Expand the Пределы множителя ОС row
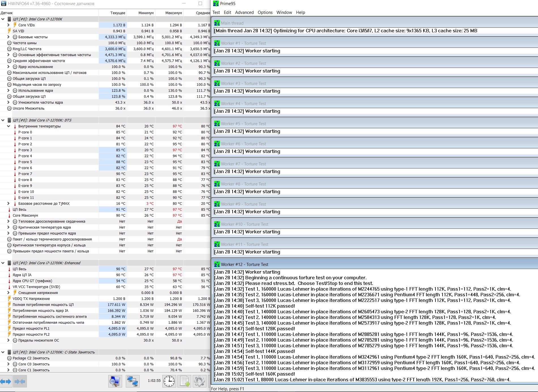Viewport: 538px width, 392px height. click(x=8, y=340)
